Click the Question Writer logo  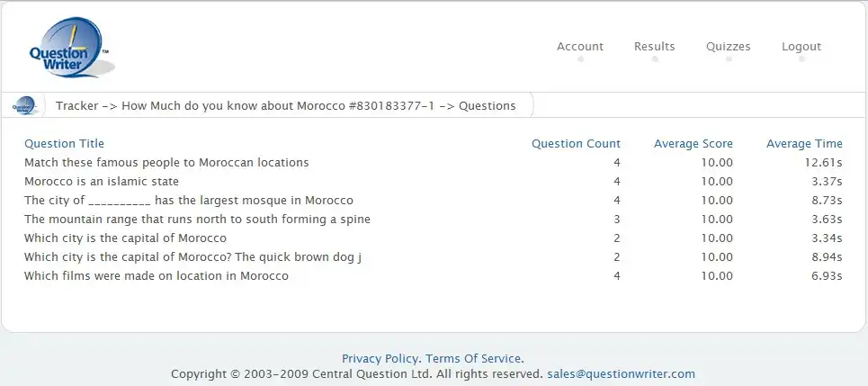point(68,49)
